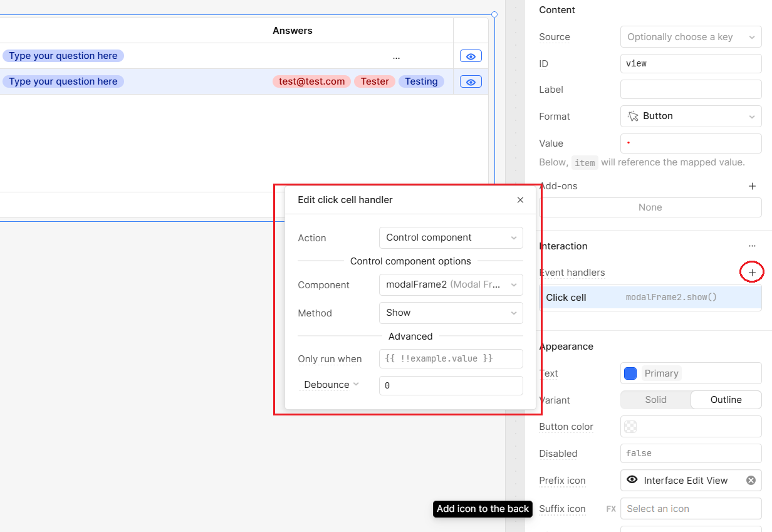772x532 pixels.
Task: Click the Suffix icon Select an icon field
Action: (691, 509)
